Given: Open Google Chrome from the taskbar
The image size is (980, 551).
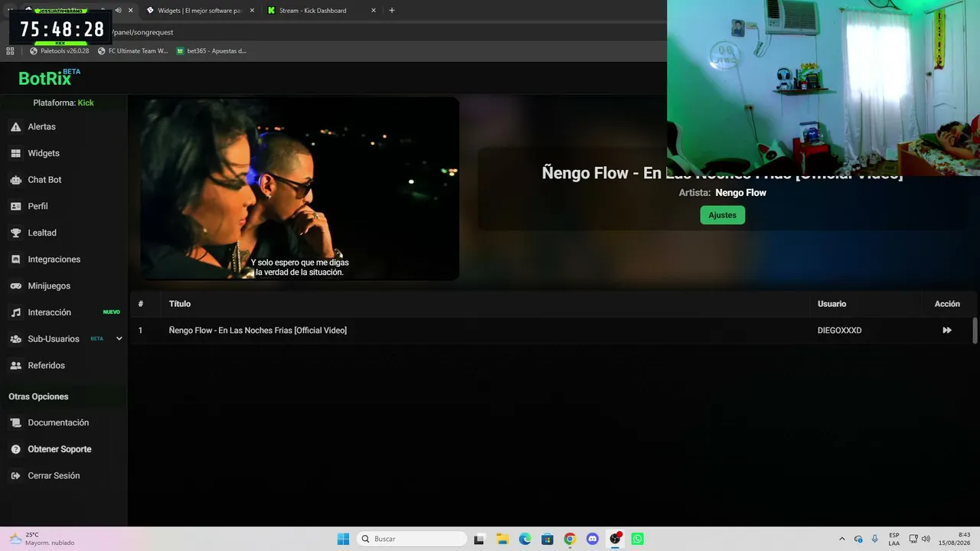Looking at the screenshot, I should [570, 539].
